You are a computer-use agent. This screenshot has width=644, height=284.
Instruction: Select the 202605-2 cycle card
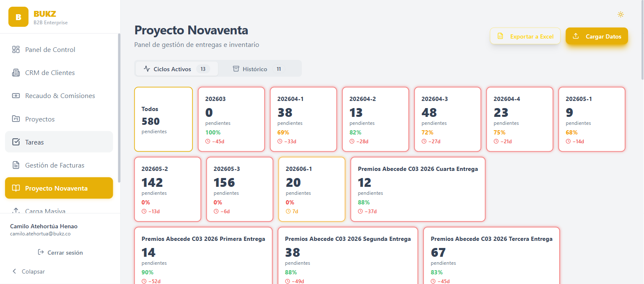(x=168, y=189)
